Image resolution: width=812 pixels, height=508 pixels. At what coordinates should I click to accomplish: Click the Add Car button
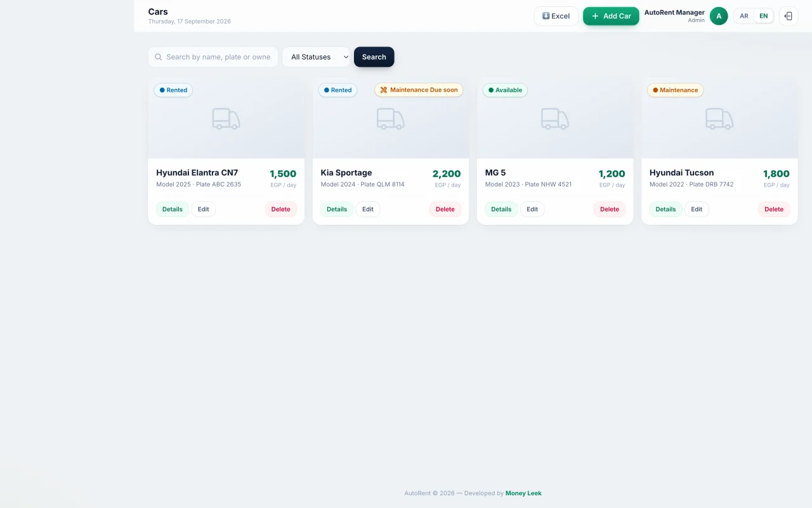pyautogui.click(x=611, y=16)
